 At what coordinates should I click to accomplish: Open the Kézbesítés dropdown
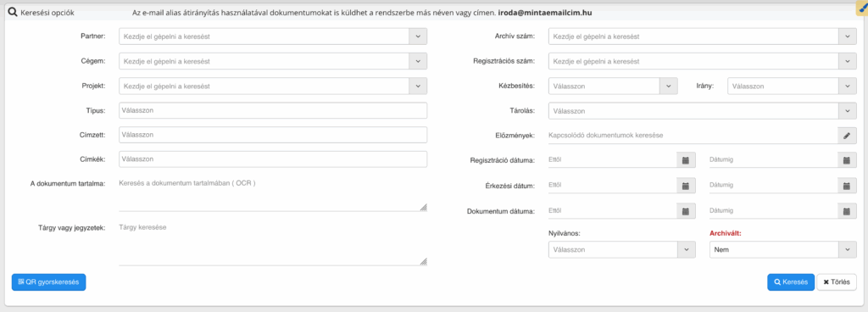(614, 86)
